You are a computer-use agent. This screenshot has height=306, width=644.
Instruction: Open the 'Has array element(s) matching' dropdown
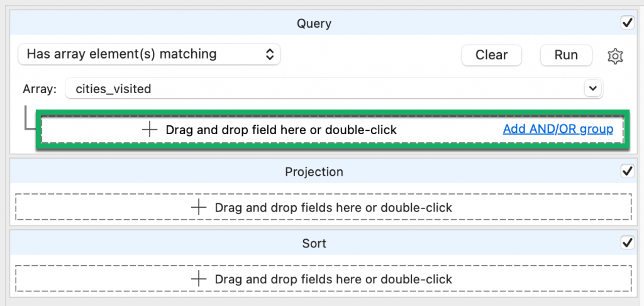coord(150,54)
